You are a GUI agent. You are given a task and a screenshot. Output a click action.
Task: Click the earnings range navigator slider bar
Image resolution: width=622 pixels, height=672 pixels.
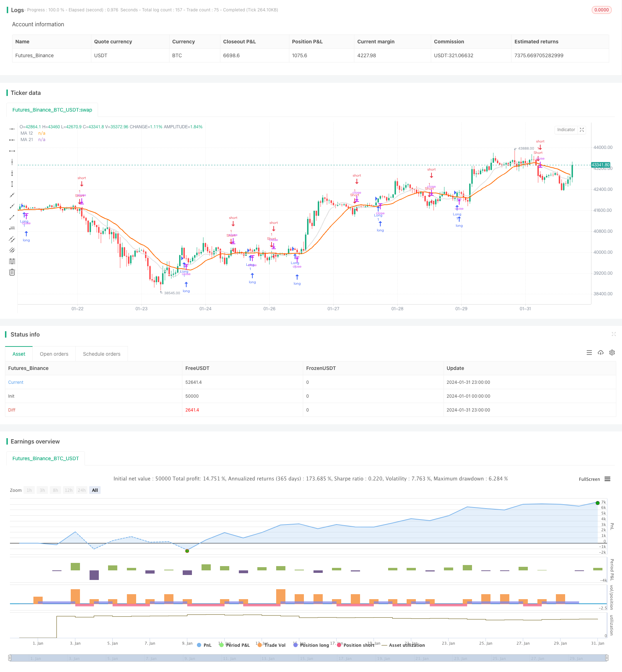(309, 658)
